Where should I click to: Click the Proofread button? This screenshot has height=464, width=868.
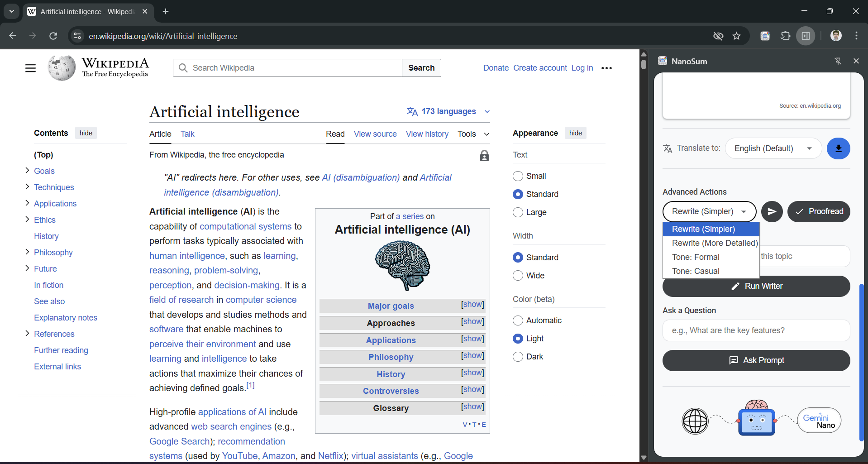click(819, 211)
